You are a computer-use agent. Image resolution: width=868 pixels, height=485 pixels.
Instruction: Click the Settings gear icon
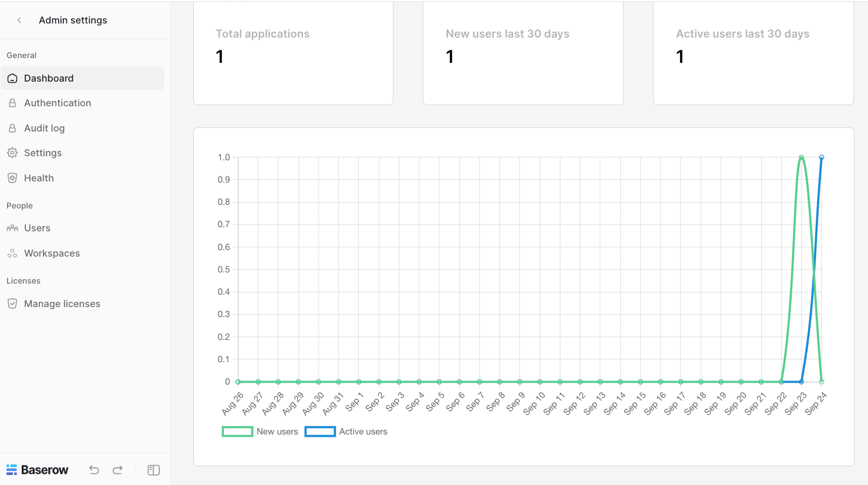coord(12,153)
